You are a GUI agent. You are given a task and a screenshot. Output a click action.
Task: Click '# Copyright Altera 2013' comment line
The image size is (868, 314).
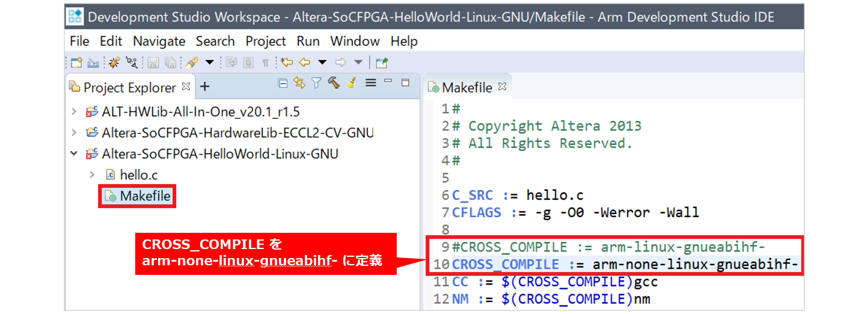click(x=546, y=126)
